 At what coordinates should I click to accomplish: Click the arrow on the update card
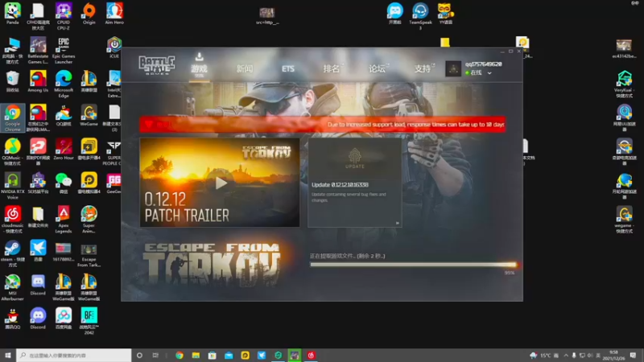click(x=397, y=223)
